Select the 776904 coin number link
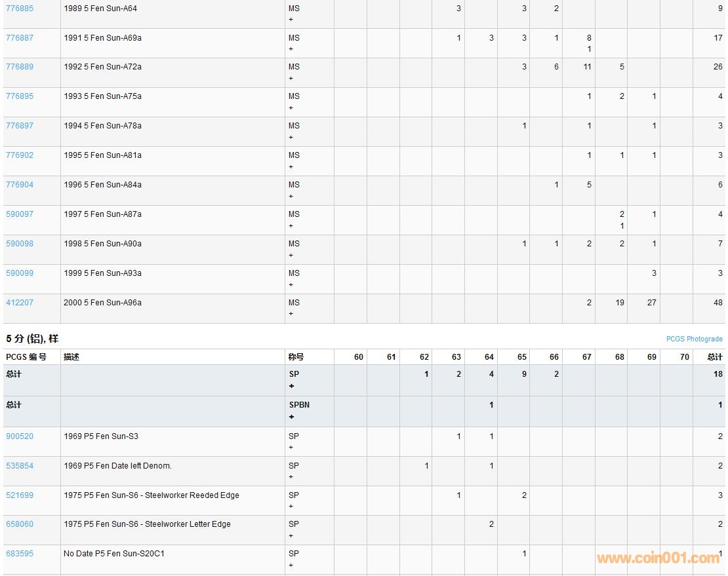 pos(20,185)
